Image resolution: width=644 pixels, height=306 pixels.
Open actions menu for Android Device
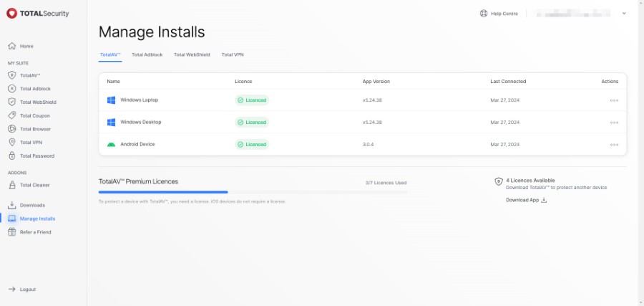coord(614,145)
